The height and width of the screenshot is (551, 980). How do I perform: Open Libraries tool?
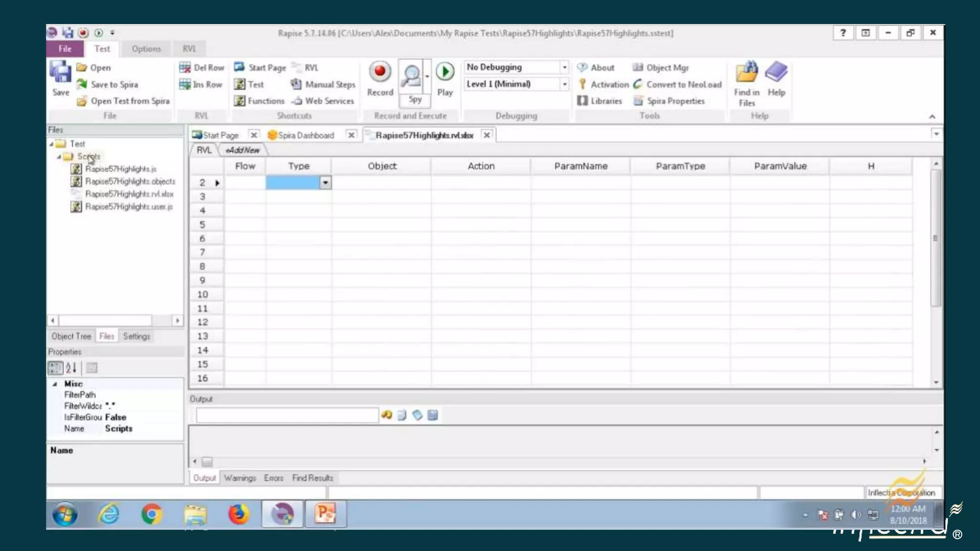pyautogui.click(x=600, y=101)
